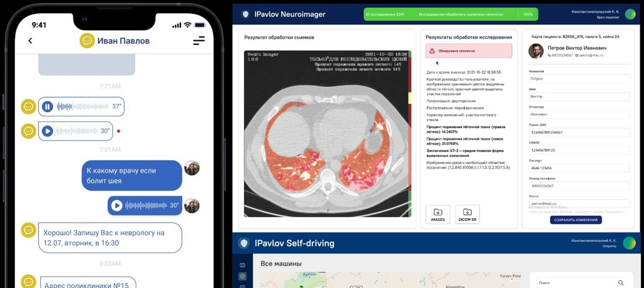The width and height of the screenshot is (644, 288).
Task: Click the petrov@mail.ru link under patient name
Action: [591, 55]
